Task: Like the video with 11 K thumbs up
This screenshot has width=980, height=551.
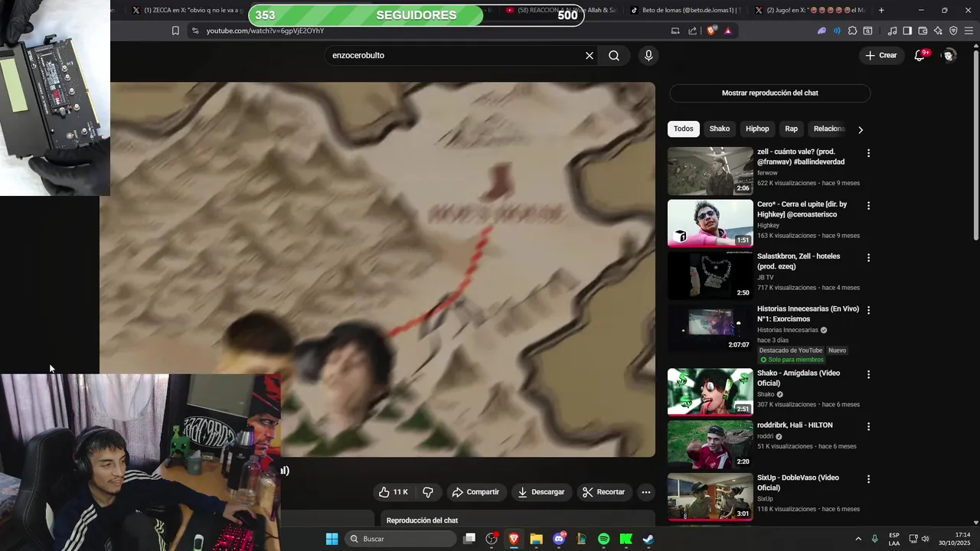Action: click(394, 492)
